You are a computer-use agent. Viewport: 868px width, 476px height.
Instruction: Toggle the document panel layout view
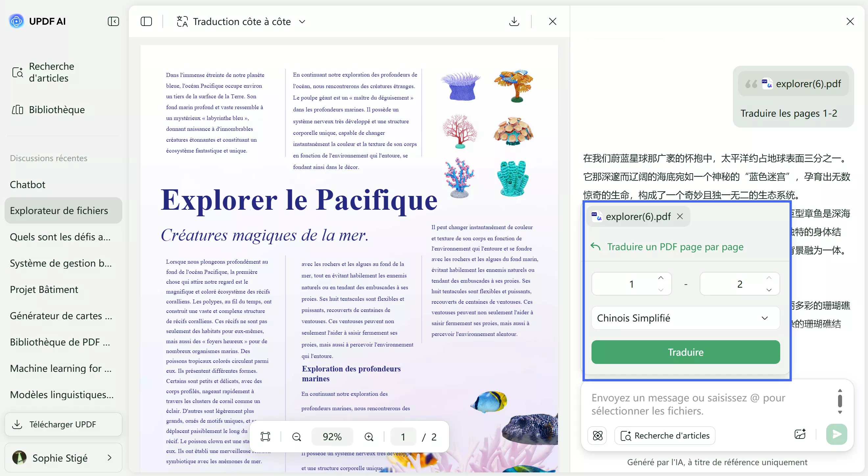pyautogui.click(x=146, y=21)
